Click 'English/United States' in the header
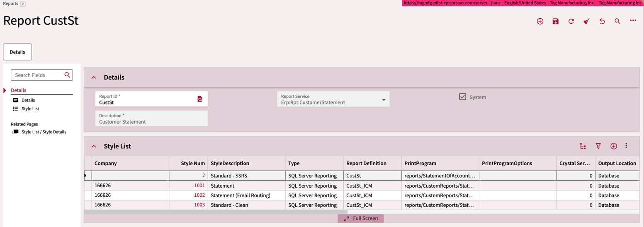The width and height of the screenshot is (644, 227). coord(525,2)
